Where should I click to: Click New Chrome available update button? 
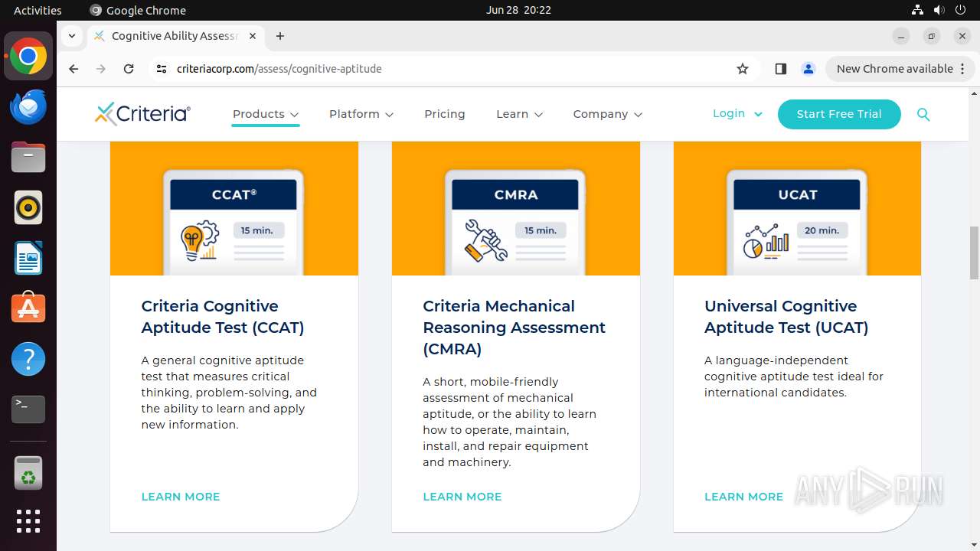tap(900, 69)
